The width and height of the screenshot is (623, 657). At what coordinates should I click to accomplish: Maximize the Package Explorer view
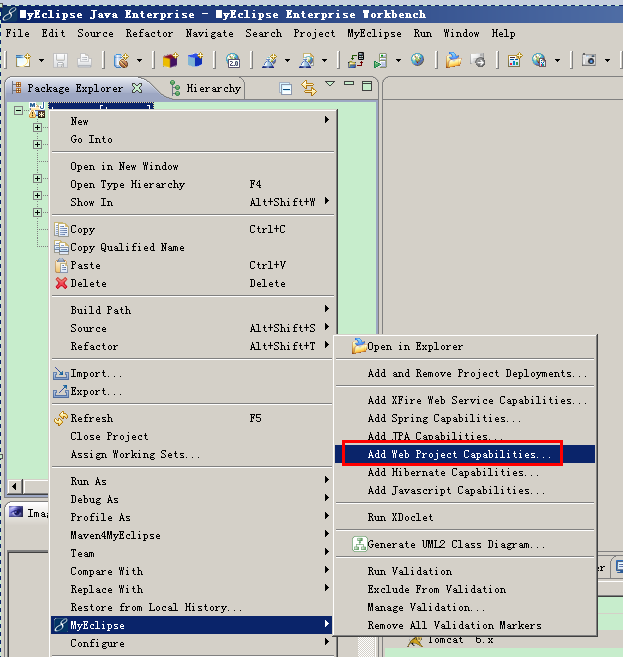coord(367,86)
